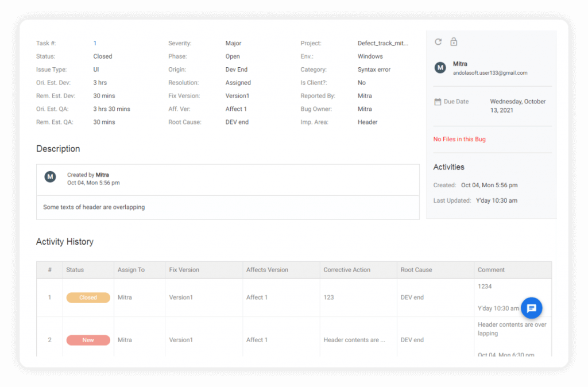
Task: Toggle the lock icon in the sidebar
Action: pyautogui.click(x=453, y=41)
